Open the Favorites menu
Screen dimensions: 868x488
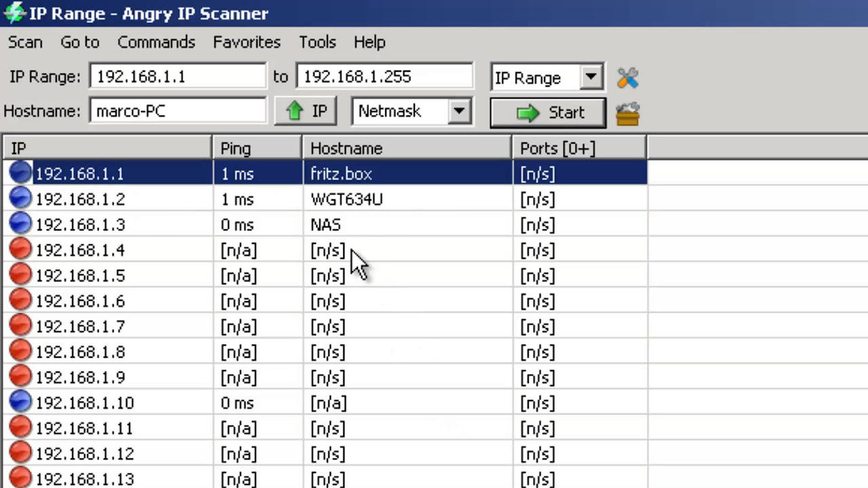click(247, 42)
